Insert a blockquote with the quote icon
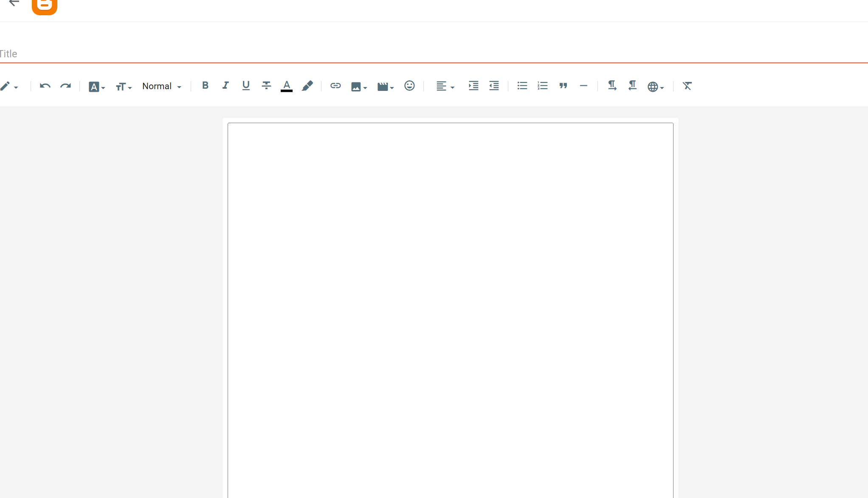Viewport: 868px width, 498px height. pyautogui.click(x=563, y=86)
